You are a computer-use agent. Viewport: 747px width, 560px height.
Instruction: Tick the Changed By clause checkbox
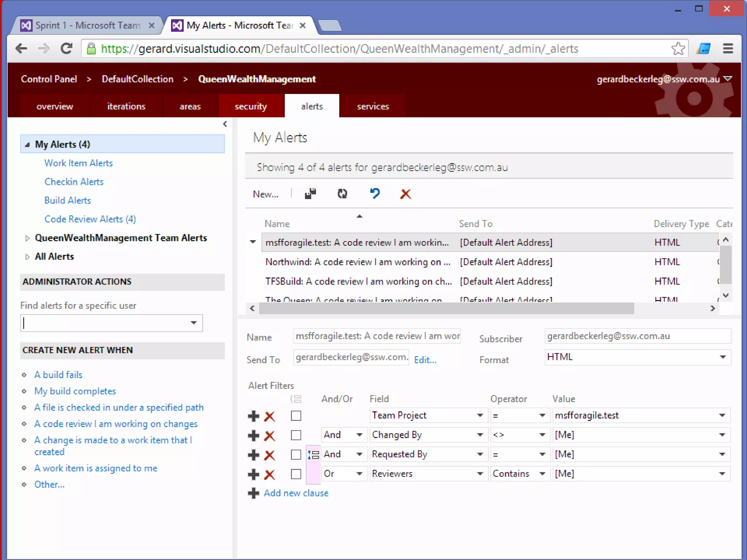pos(296,435)
